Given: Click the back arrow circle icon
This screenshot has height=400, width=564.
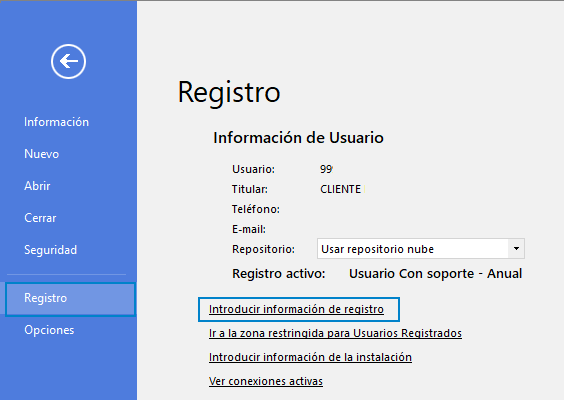Looking at the screenshot, I should 68,61.
